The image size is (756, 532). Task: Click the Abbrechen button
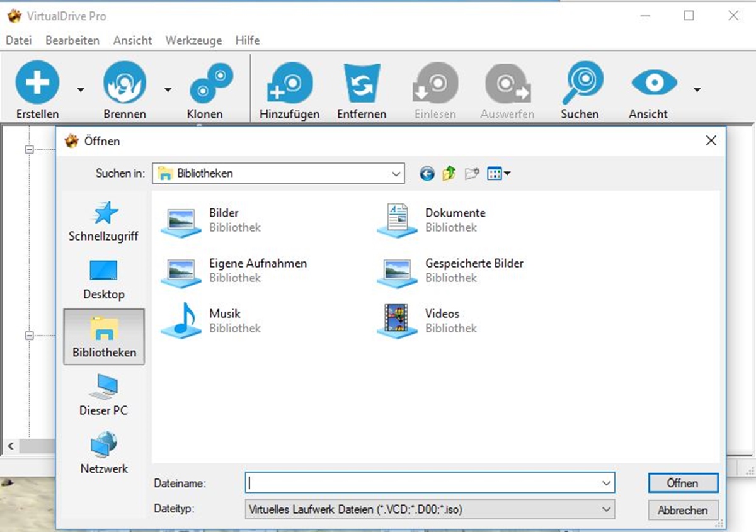tap(683, 510)
